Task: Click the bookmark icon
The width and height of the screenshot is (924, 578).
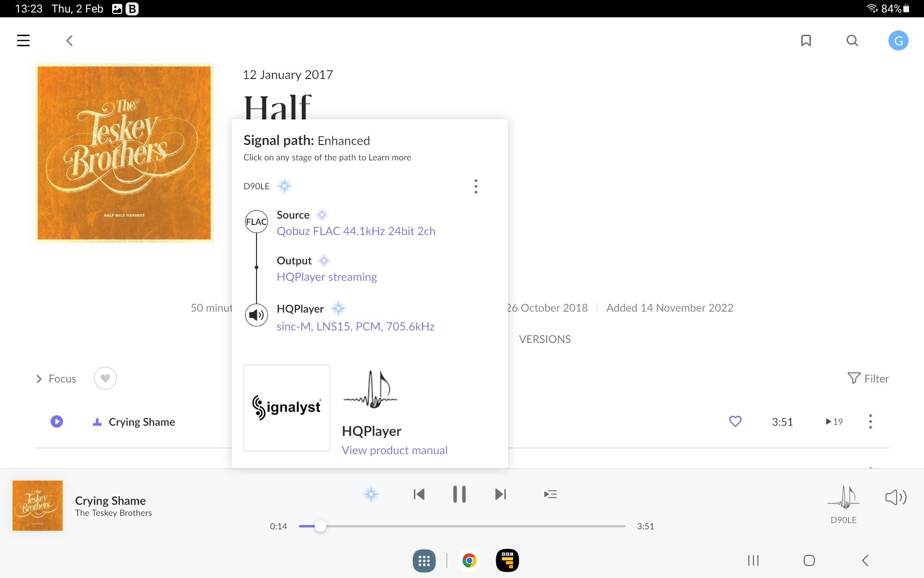Action: [x=806, y=40]
